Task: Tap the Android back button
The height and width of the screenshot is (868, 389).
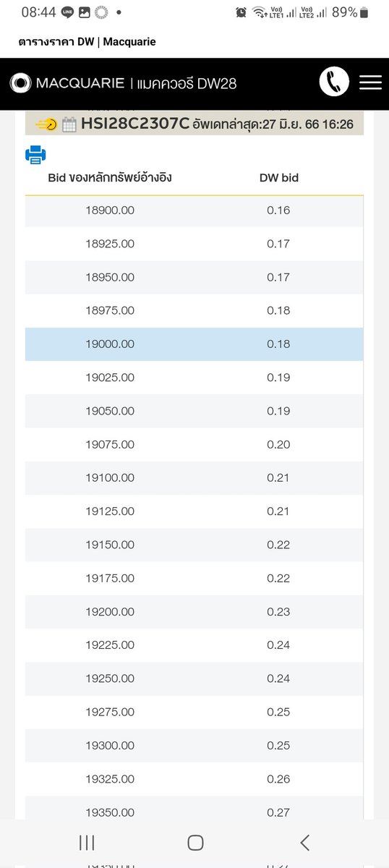Action: point(304,842)
